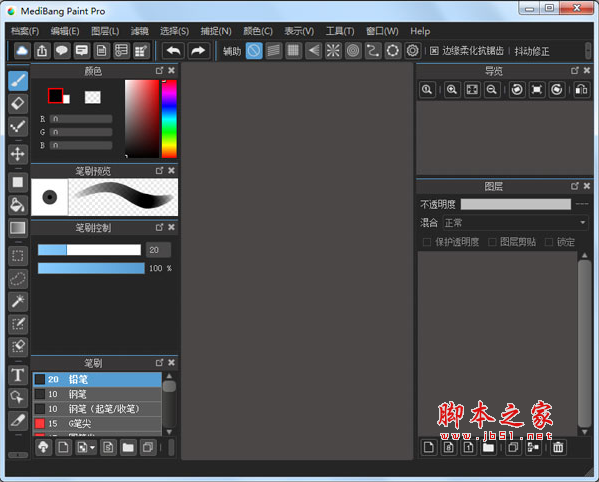The image size is (599, 482).
Task: Click the Undo arrow
Action: 174,51
